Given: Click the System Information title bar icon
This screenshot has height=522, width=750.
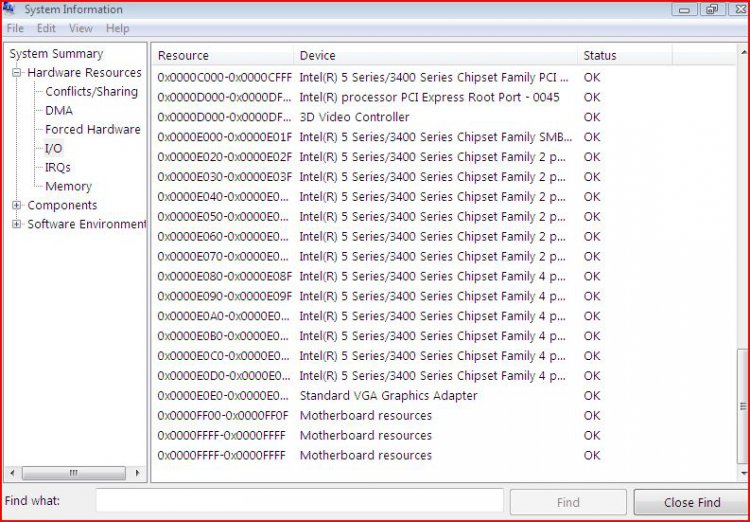Looking at the screenshot, I should coord(9,9).
